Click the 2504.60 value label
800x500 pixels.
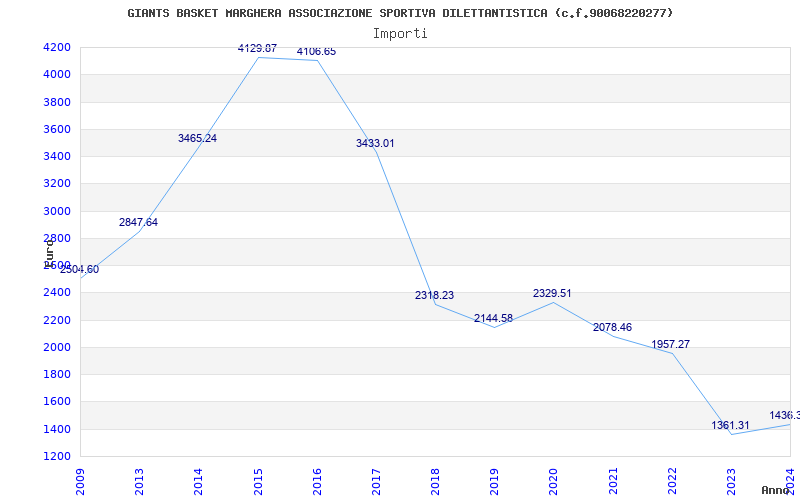(x=80, y=269)
